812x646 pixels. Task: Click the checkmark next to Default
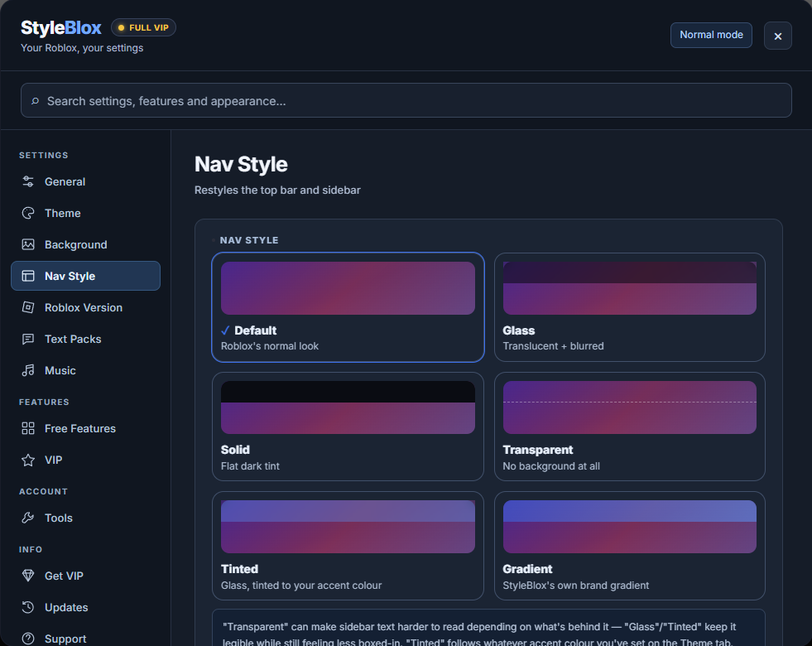(x=225, y=330)
